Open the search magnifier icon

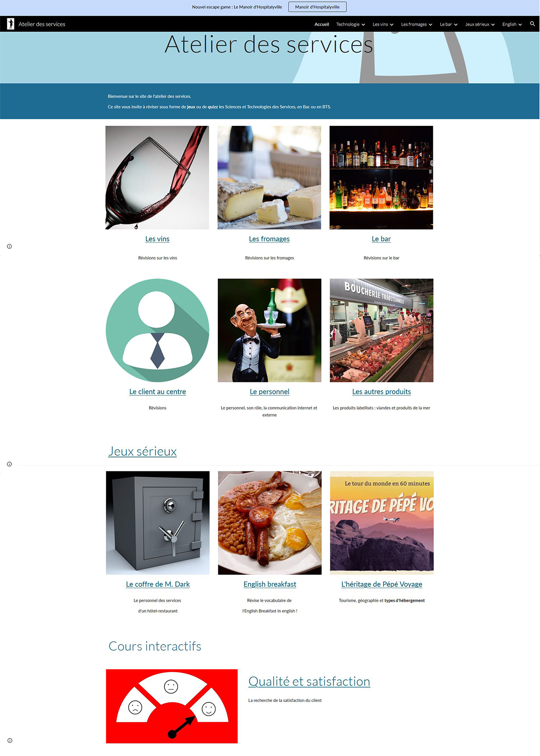532,24
